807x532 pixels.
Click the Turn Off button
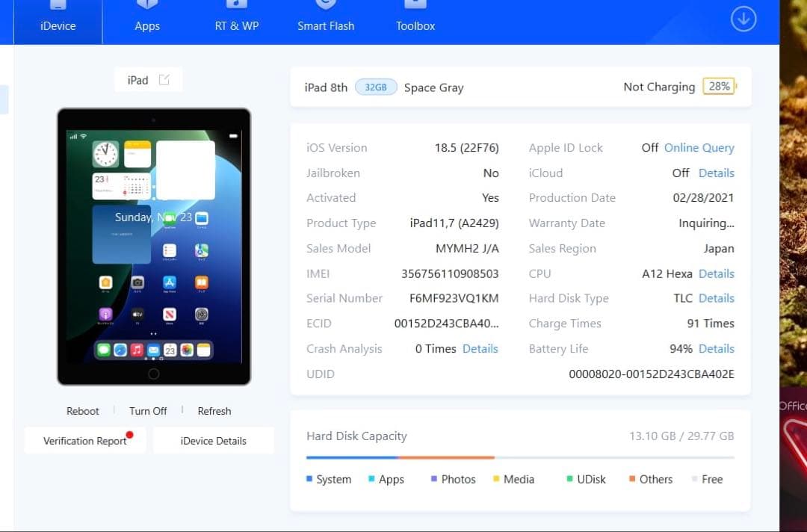(148, 411)
